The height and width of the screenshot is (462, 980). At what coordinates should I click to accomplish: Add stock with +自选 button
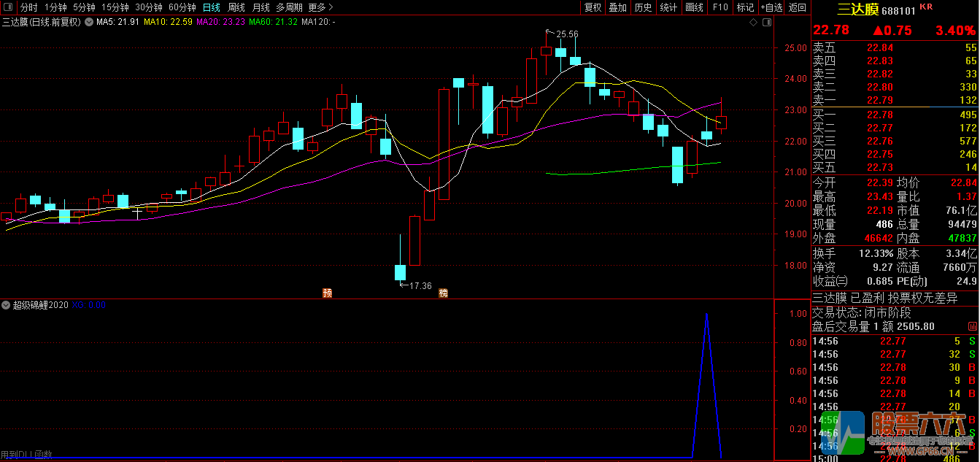(771, 7)
